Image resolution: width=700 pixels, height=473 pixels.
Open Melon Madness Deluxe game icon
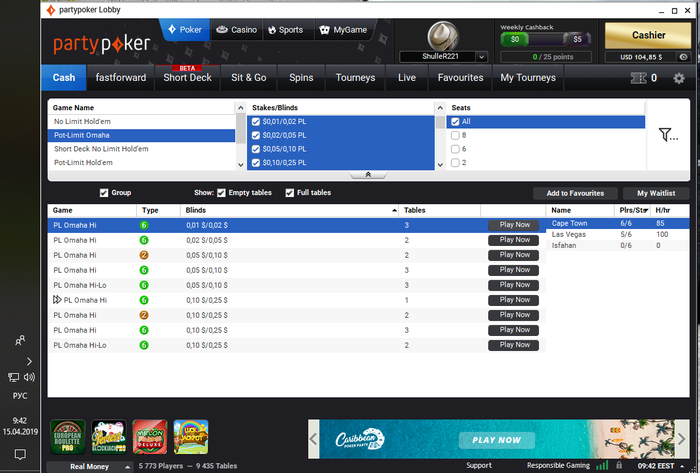pos(150,436)
